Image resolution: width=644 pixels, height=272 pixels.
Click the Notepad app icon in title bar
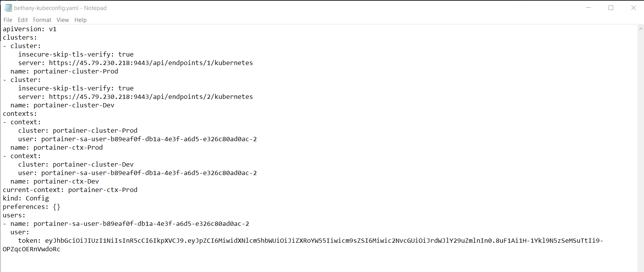point(8,8)
